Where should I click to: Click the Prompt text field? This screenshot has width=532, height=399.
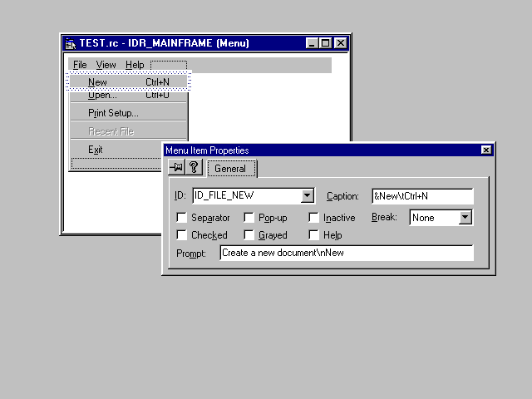pos(346,253)
